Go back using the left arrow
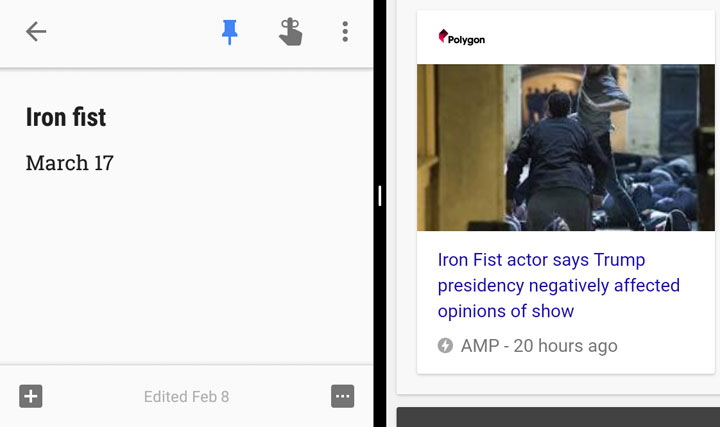The height and width of the screenshot is (427, 720). coord(36,32)
